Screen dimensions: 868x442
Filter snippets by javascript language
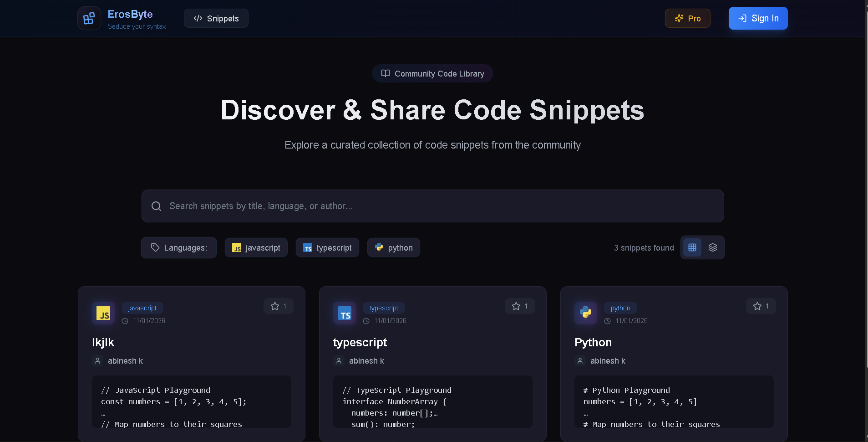pyautogui.click(x=256, y=248)
